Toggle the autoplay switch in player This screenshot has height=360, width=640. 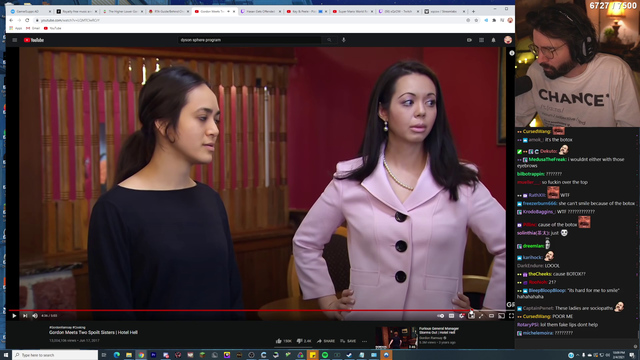pyautogui.click(x=441, y=316)
